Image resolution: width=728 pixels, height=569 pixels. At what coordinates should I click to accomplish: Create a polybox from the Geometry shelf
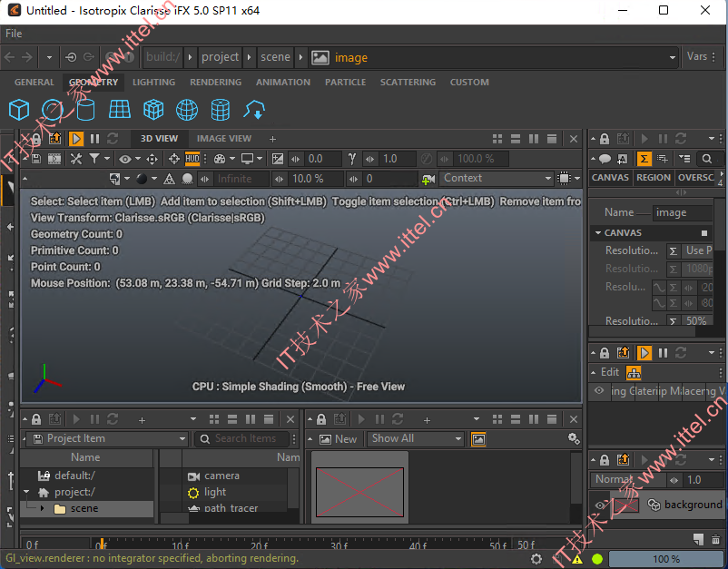(x=19, y=110)
